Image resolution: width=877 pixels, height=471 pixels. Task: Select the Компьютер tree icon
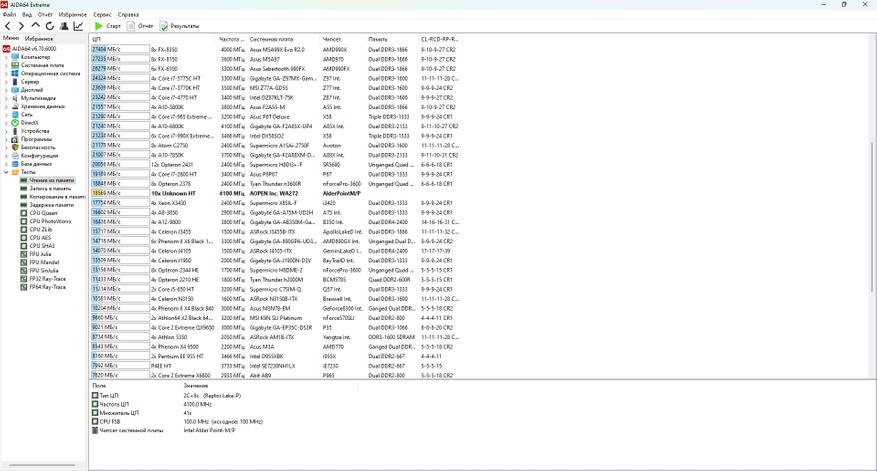[x=15, y=57]
